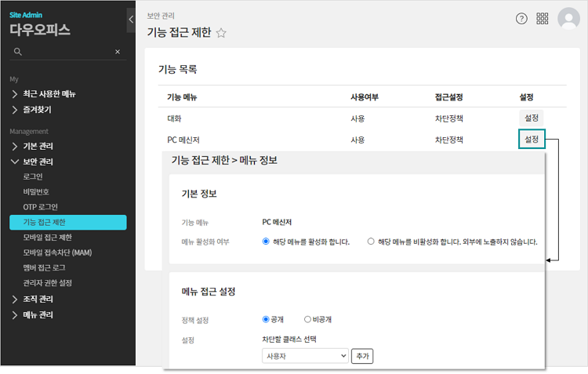This screenshot has height=374, width=588.
Task: Open 모바일 접속차단 (MAM) submenu item
Action: point(57,252)
